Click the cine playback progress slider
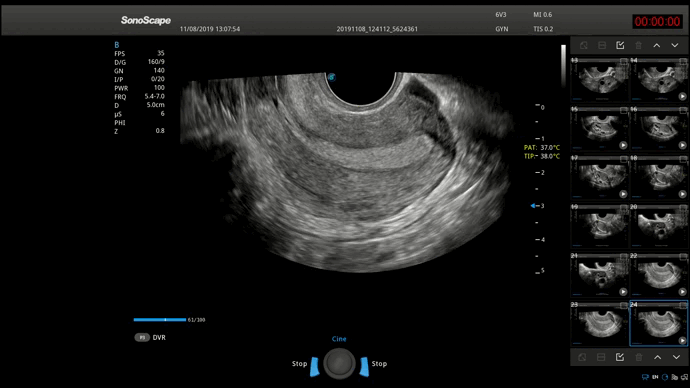690x388 pixels. click(x=160, y=320)
